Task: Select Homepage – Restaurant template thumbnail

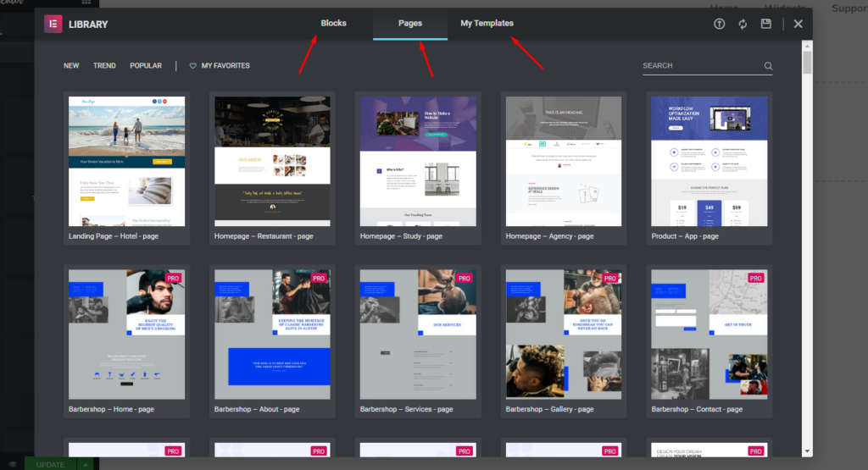Action: [272, 162]
